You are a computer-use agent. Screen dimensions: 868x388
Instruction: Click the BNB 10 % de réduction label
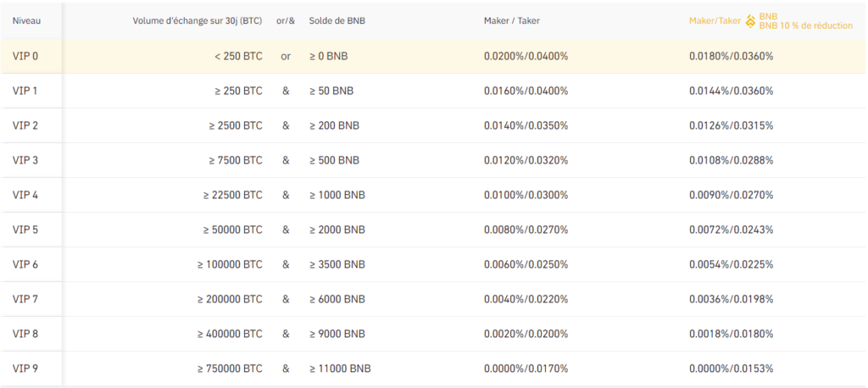[x=806, y=26]
